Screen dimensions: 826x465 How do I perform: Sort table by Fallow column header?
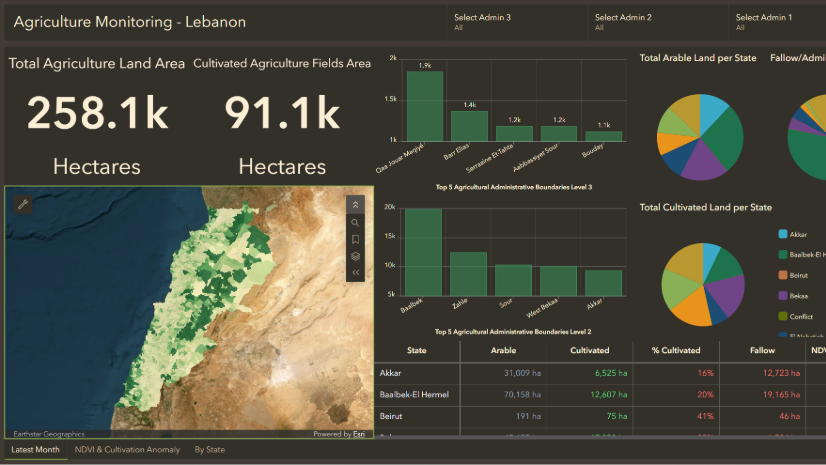[x=762, y=350]
